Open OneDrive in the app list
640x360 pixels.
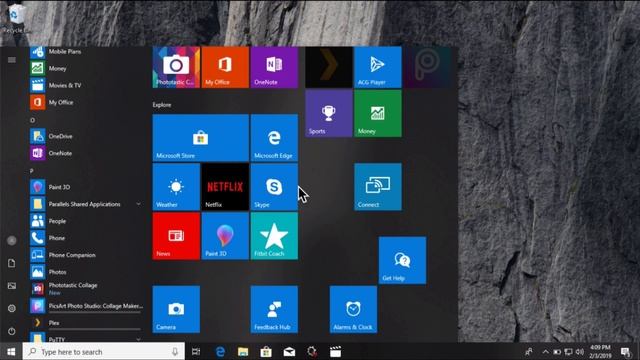86,136
